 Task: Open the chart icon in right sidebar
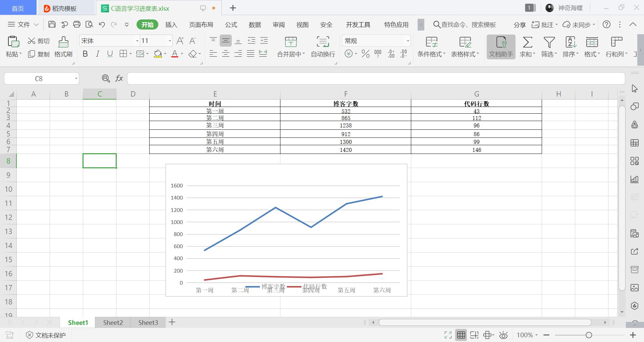tap(635, 179)
